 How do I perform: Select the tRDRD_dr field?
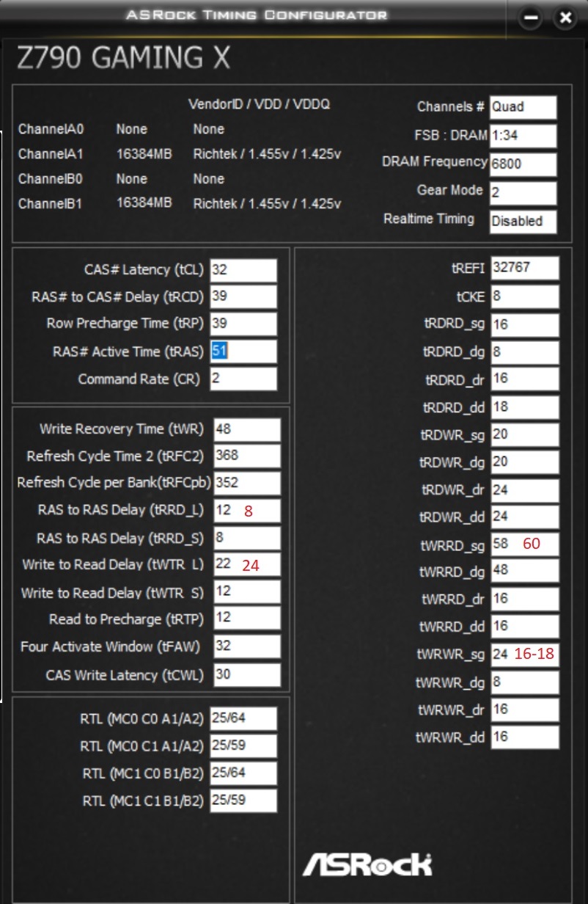[x=525, y=379]
